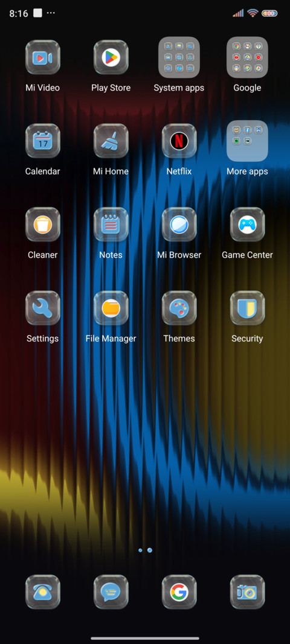
Task: Tap the battery indicator
Action: (x=269, y=13)
